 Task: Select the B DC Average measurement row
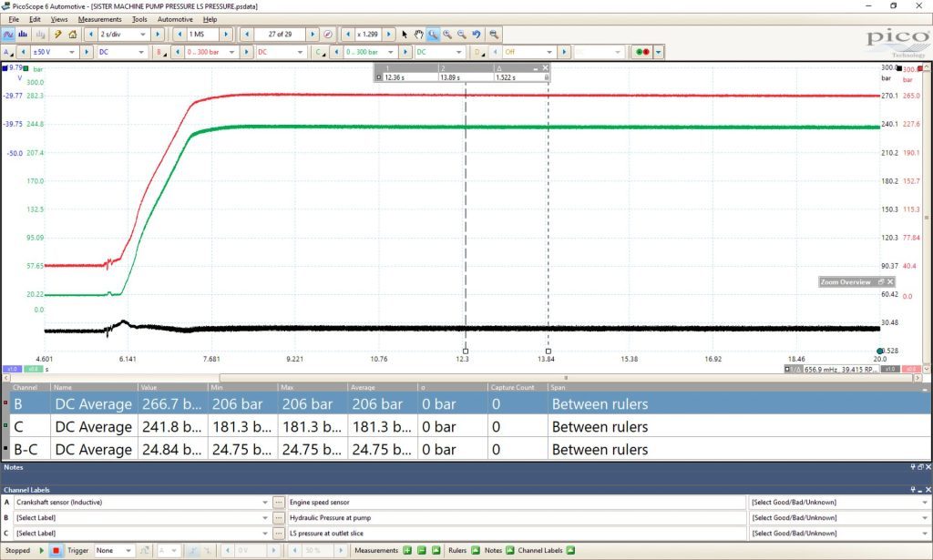[x=466, y=404]
